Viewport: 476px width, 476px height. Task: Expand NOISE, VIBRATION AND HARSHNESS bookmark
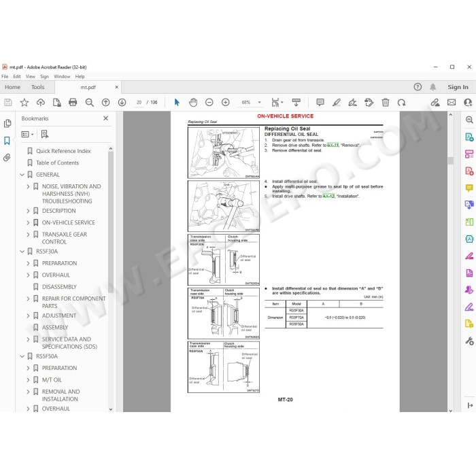pyautogui.click(x=28, y=186)
